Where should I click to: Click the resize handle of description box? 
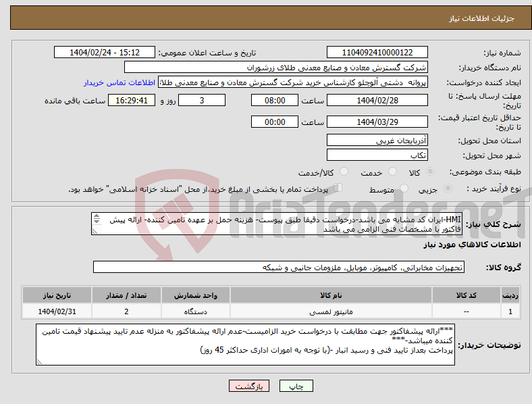click(95, 232)
